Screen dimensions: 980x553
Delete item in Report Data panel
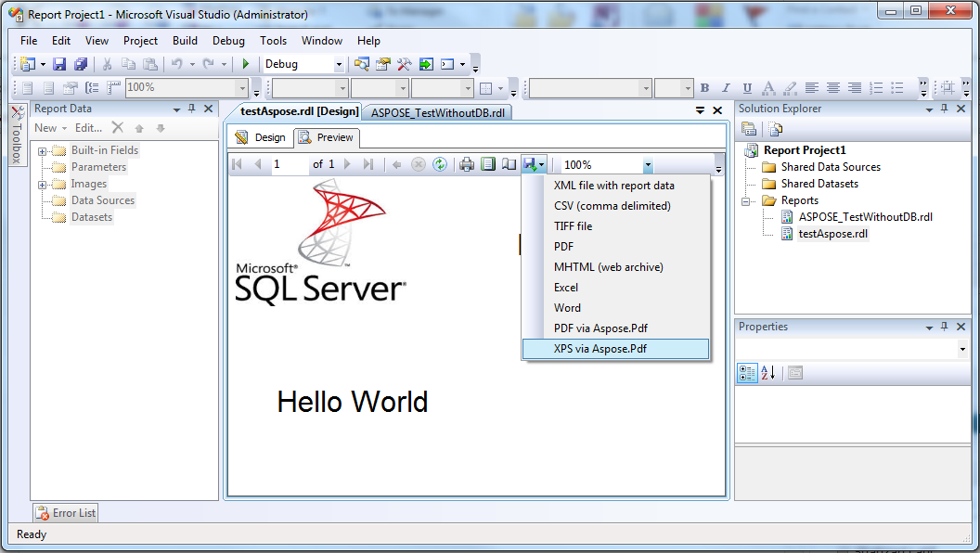(x=118, y=127)
